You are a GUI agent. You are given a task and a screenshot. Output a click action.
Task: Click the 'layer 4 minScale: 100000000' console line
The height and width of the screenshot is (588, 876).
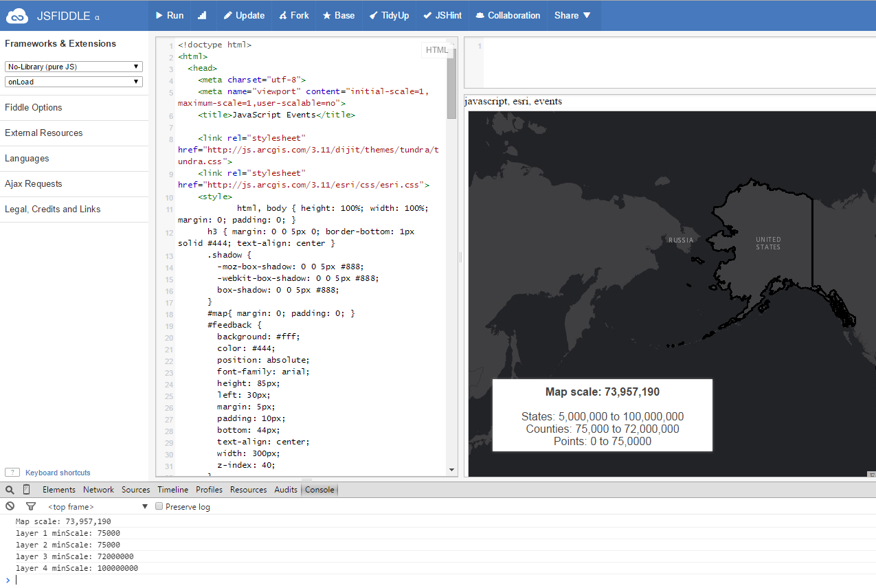pos(77,568)
